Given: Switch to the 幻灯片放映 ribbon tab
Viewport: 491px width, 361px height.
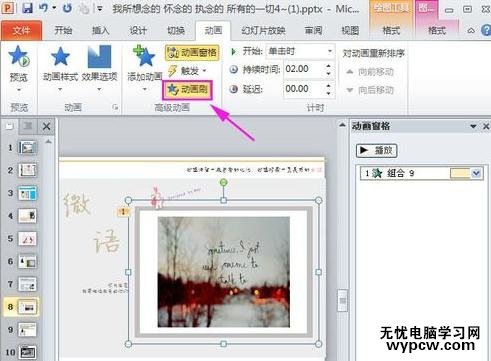Looking at the screenshot, I should pos(263,31).
